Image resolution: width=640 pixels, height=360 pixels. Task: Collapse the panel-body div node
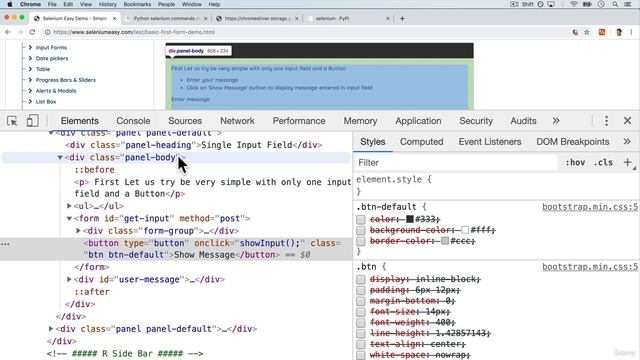tap(60, 158)
